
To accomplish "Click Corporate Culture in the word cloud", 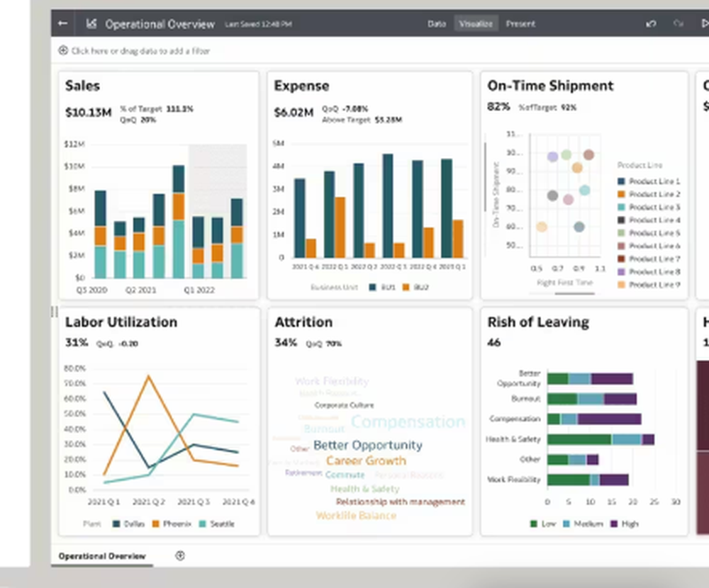I will click(x=344, y=405).
